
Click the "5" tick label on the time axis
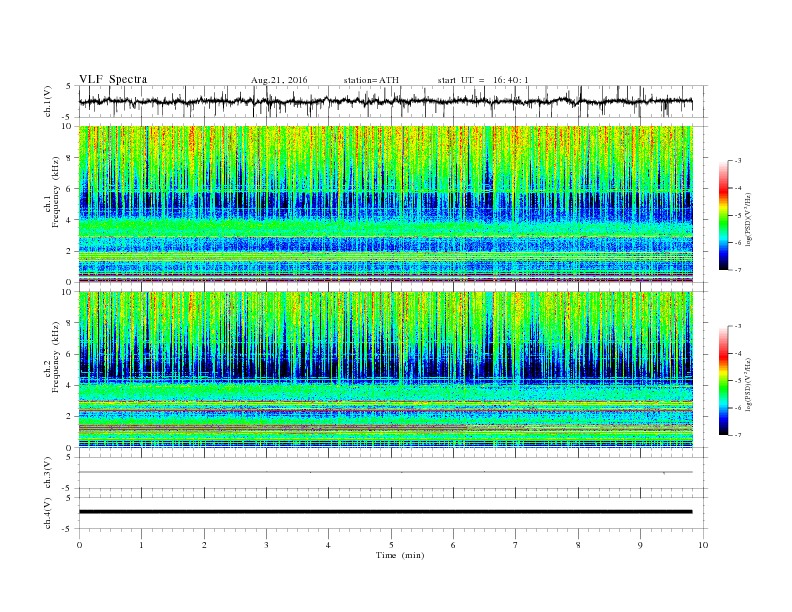click(391, 545)
